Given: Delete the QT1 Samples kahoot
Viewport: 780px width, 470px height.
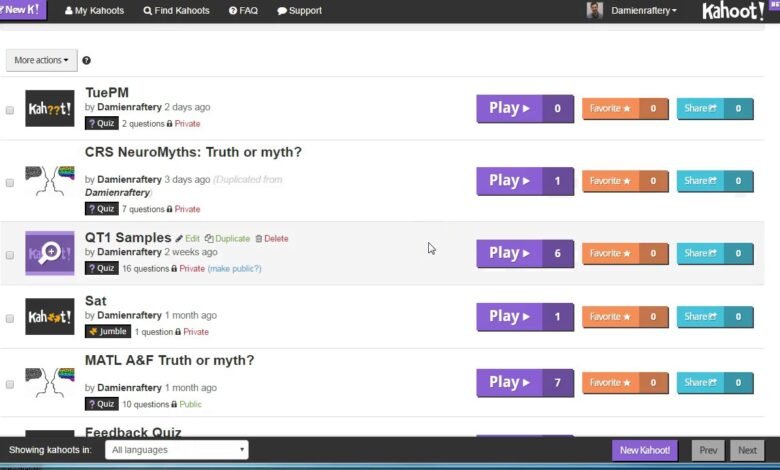Looking at the screenshot, I should pyautogui.click(x=271, y=239).
